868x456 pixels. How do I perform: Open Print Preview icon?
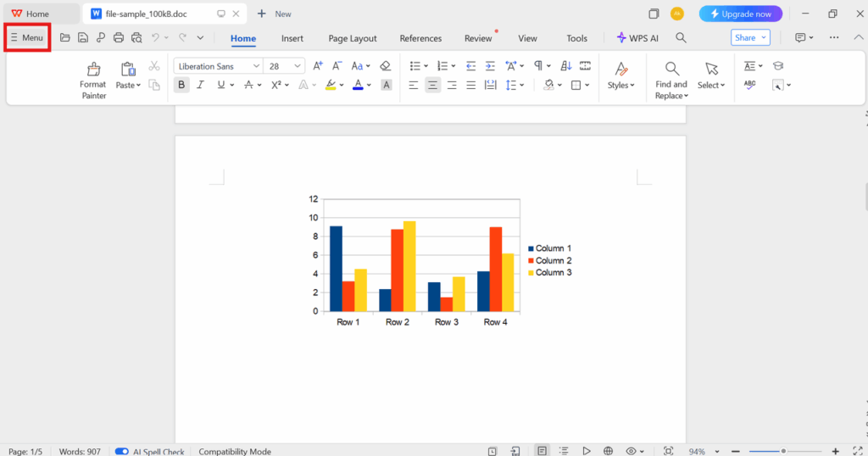point(136,37)
